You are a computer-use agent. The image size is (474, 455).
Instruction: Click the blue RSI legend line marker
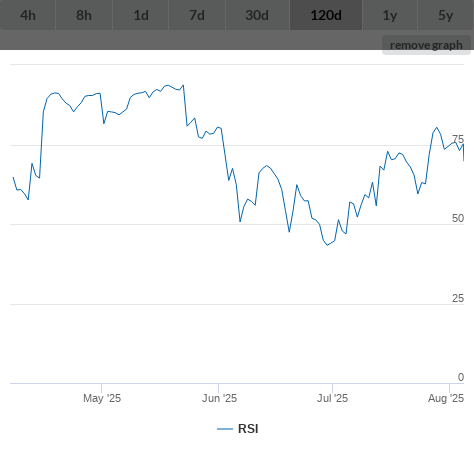225,429
